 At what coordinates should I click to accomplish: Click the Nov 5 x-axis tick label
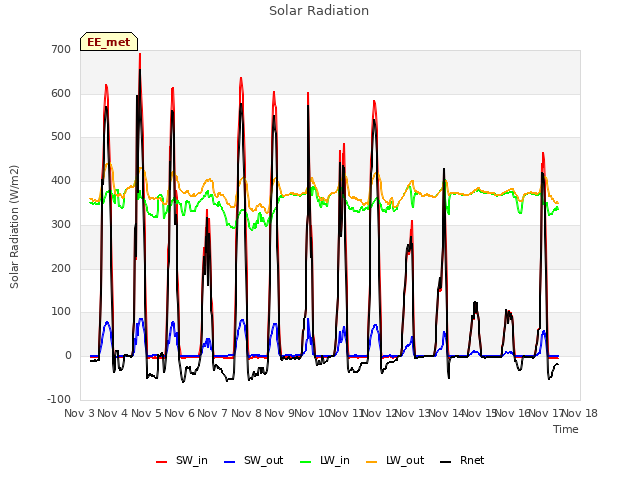[x=146, y=413]
